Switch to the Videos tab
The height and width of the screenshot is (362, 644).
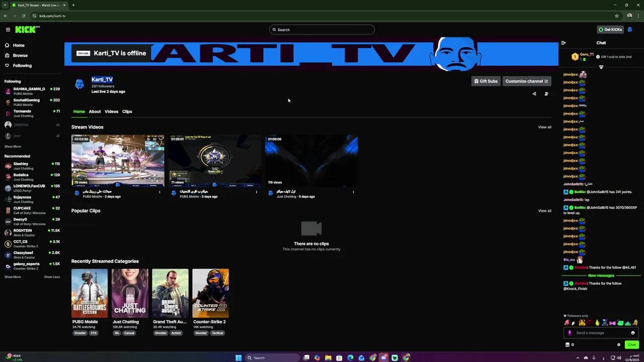tap(111, 112)
